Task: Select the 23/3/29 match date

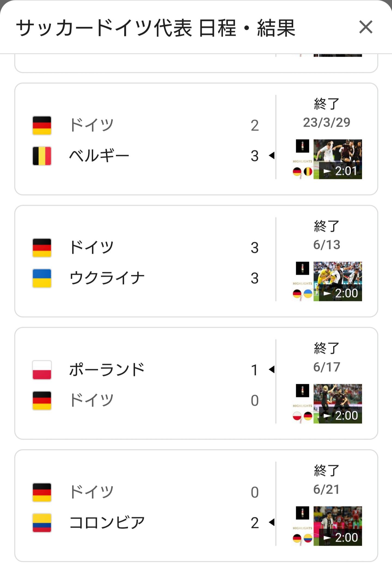Action: pyautogui.click(x=326, y=123)
